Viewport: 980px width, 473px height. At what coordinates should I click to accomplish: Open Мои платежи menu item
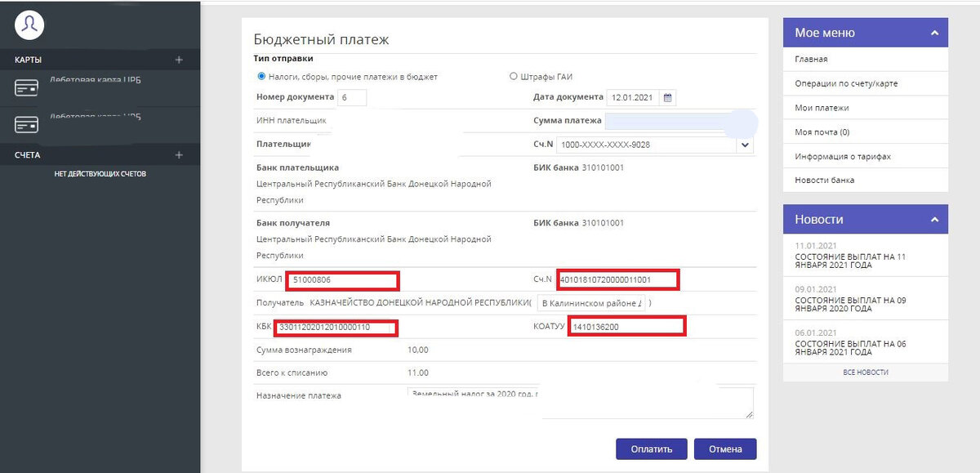click(866, 108)
